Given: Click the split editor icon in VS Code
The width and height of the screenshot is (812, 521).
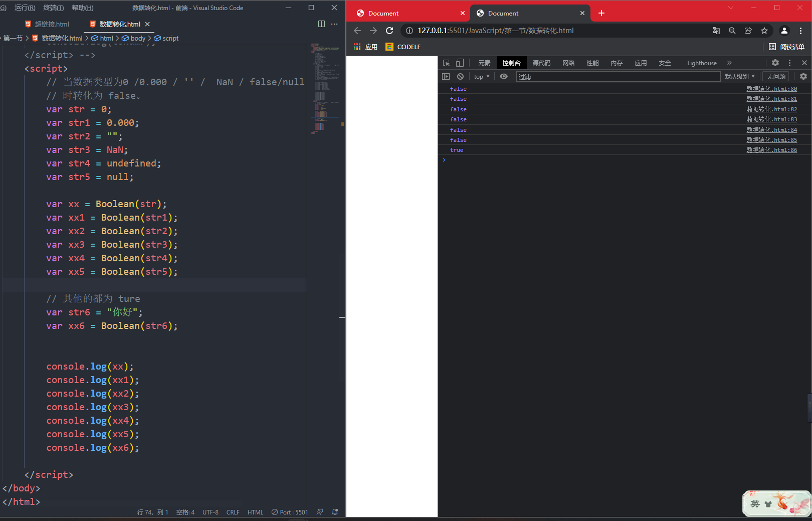Looking at the screenshot, I should (321, 24).
